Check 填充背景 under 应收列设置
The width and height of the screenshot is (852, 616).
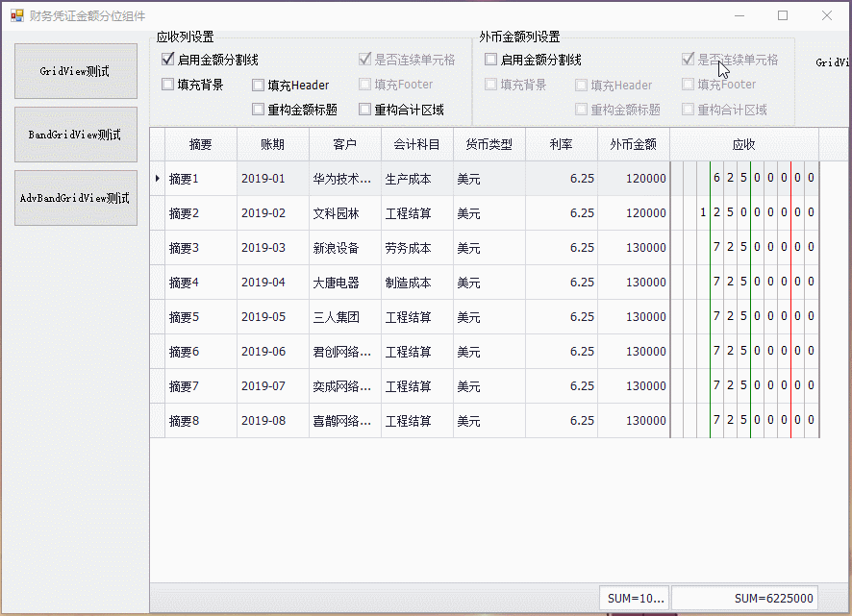tap(168, 85)
